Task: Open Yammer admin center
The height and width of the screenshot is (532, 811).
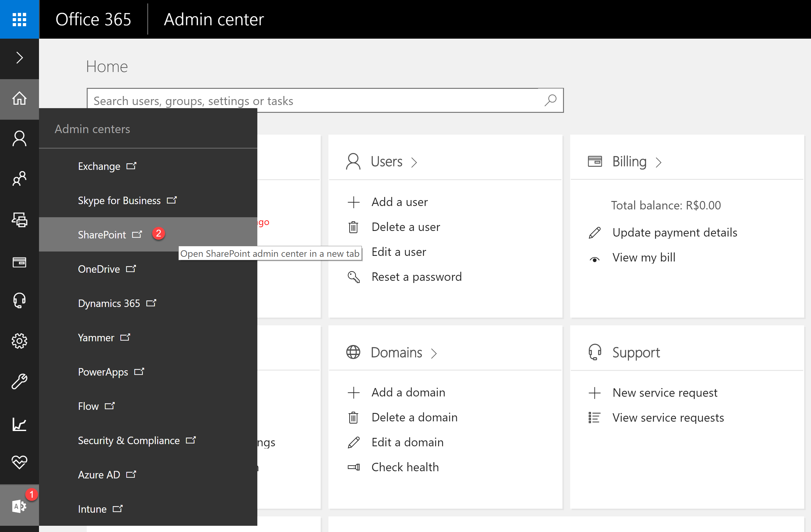Action: pos(148,338)
